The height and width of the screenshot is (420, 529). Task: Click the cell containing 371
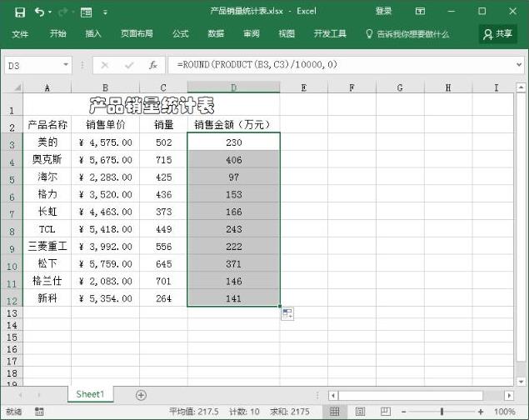pos(233,263)
